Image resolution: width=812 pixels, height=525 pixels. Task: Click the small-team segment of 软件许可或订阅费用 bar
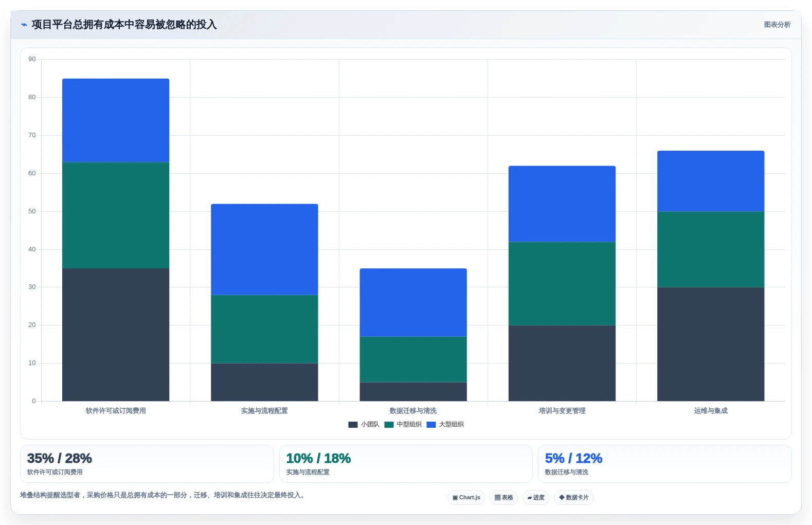tap(116, 335)
